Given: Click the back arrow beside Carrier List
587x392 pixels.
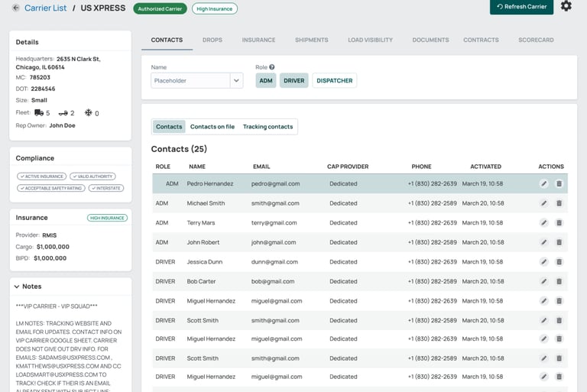Looking at the screenshot, I should (16, 8).
